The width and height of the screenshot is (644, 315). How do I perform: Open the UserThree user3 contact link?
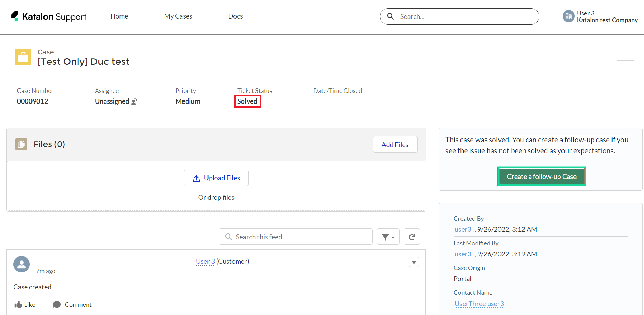(479, 304)
